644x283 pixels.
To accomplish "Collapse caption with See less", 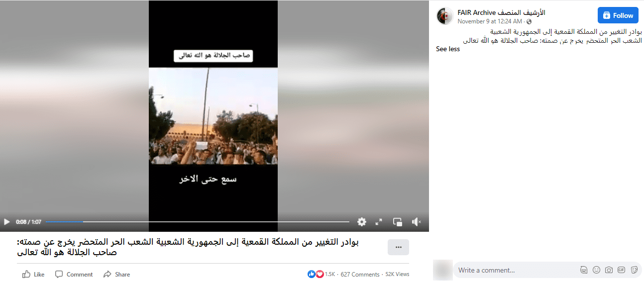I will pos(448,49).
